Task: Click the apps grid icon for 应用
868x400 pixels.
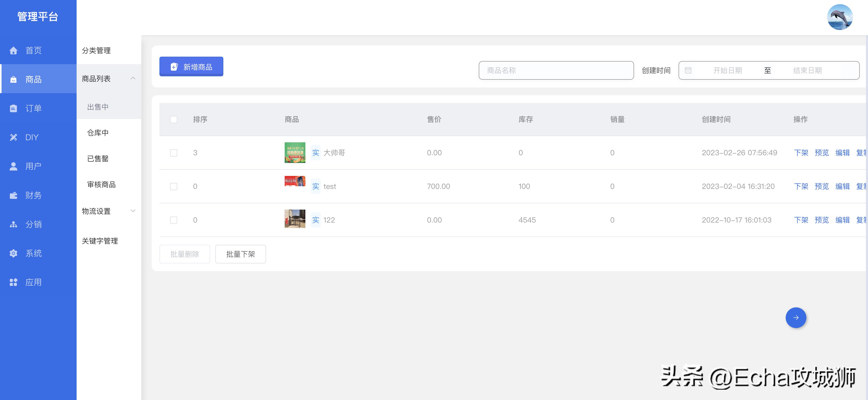Action: [13, 282]
